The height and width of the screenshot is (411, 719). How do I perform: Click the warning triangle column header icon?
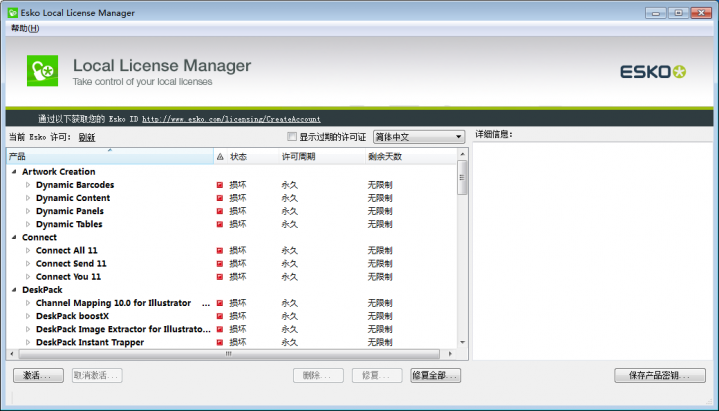pos(220,157)
